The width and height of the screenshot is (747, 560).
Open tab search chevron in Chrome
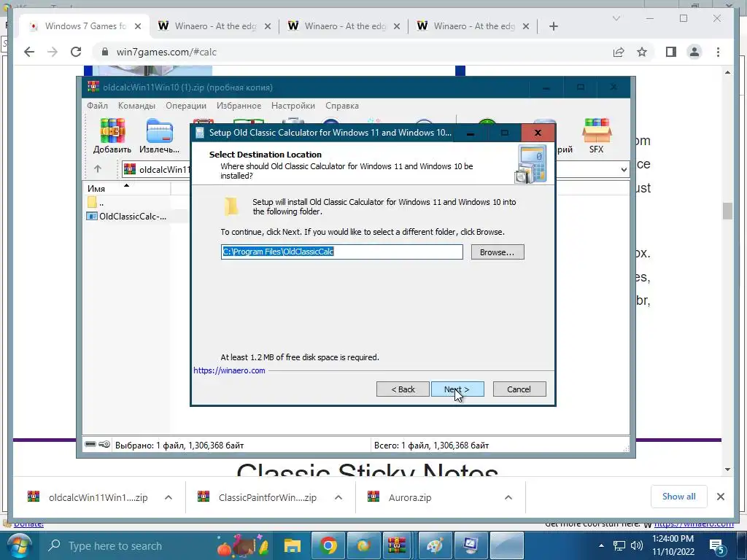pyautogui.click(x=616, y=18)
